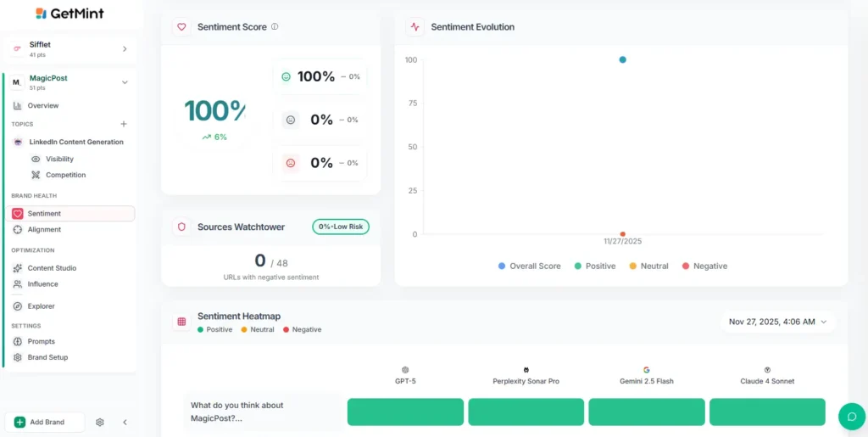Click the red Negative data point at zero
The image size is (868, 437).
pos(623,234)
